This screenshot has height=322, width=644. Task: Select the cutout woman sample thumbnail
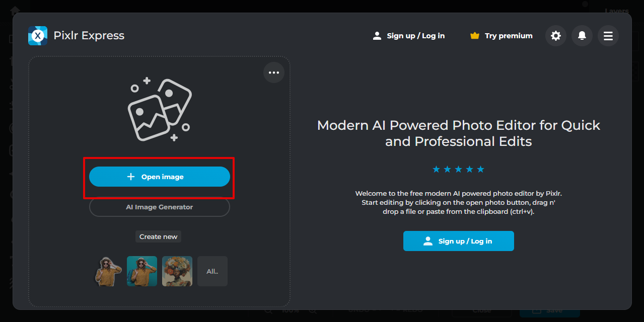(x=109, y=271)
